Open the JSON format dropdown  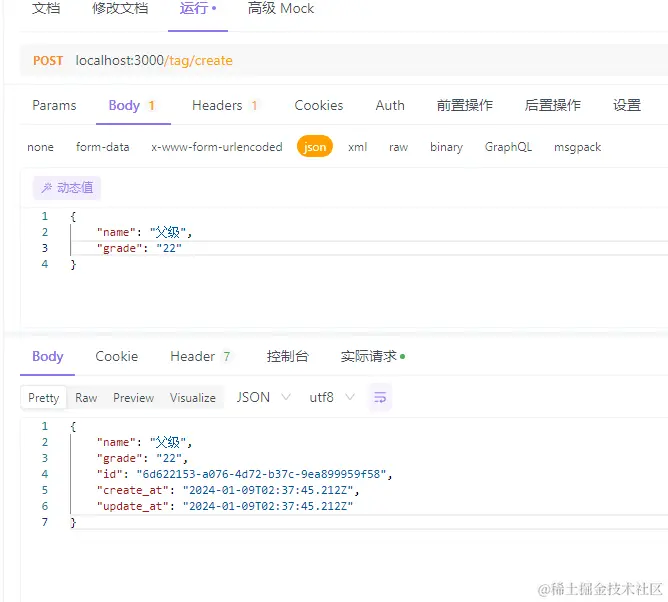click(263, 397)
